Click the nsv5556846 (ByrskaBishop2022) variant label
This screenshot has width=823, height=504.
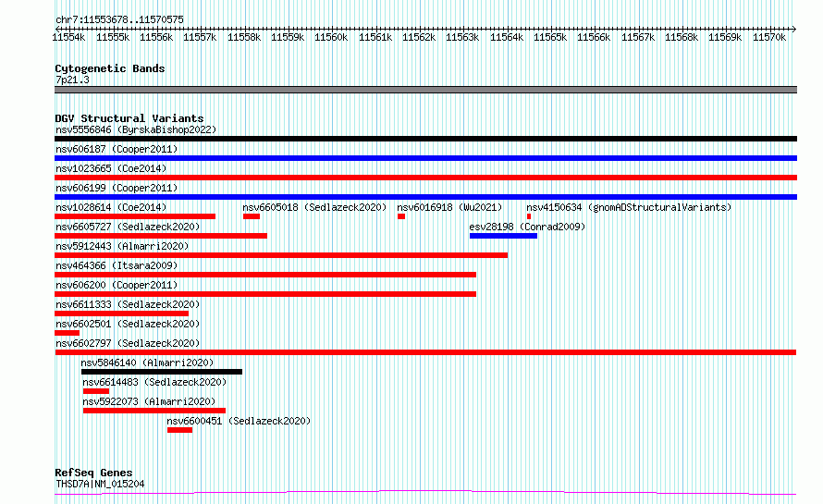click(136, 129)
